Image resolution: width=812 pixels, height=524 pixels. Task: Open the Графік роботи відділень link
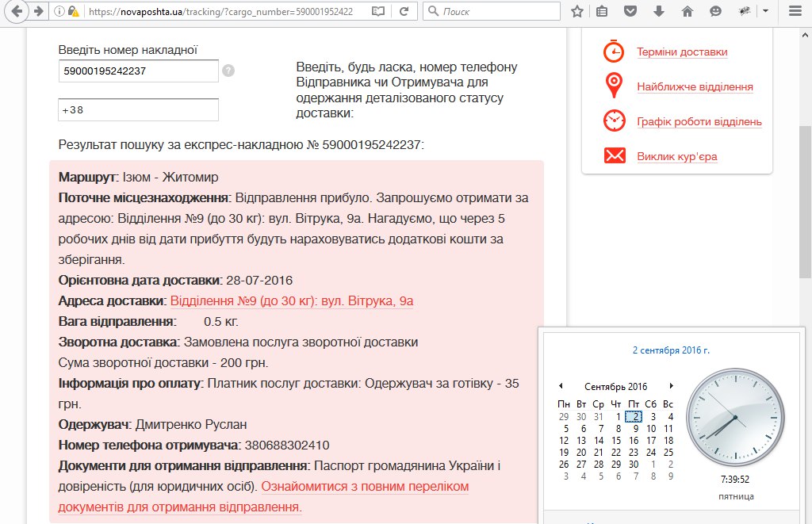coord(699,121)
